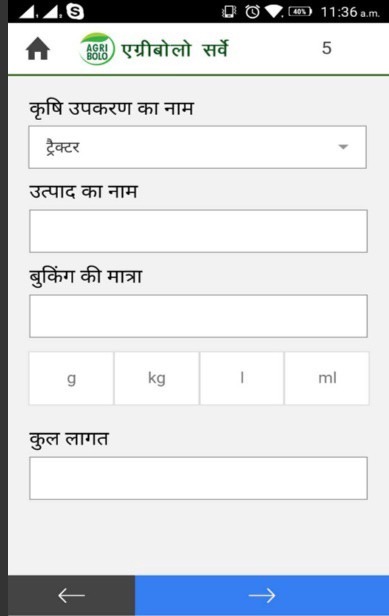Tap the page number 5 indicator
This screenshot has width=389, height=616.
(x=327, y=48)
